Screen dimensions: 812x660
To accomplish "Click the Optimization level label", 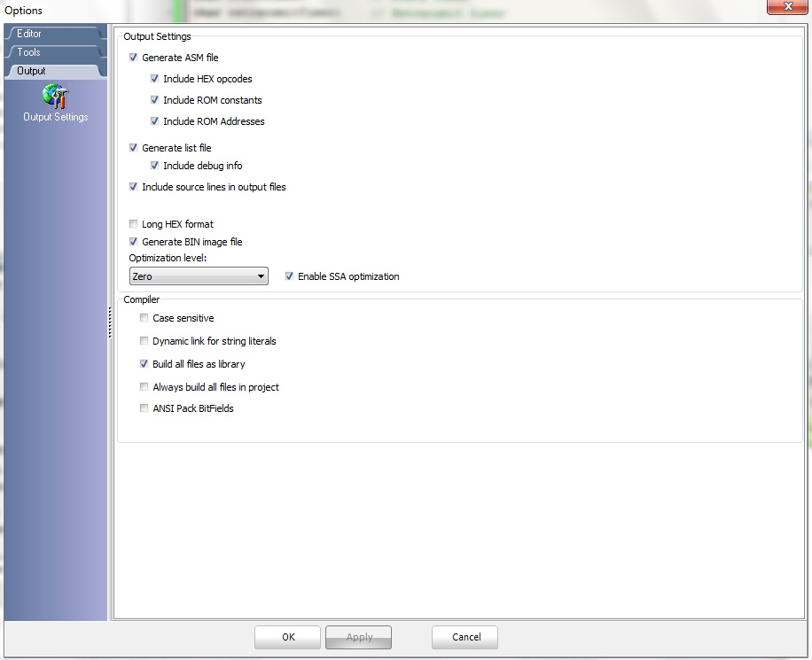I will click(x=168, y=258).
